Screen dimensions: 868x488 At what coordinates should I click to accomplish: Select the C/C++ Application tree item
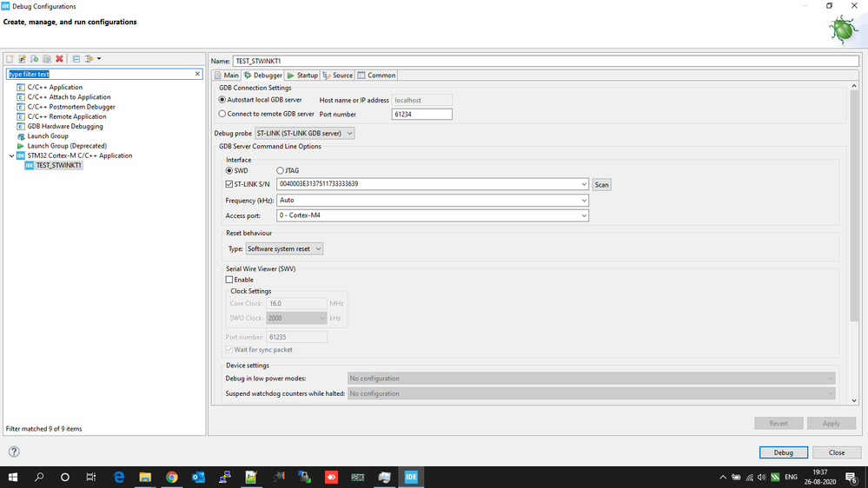(x=55, y=88)
